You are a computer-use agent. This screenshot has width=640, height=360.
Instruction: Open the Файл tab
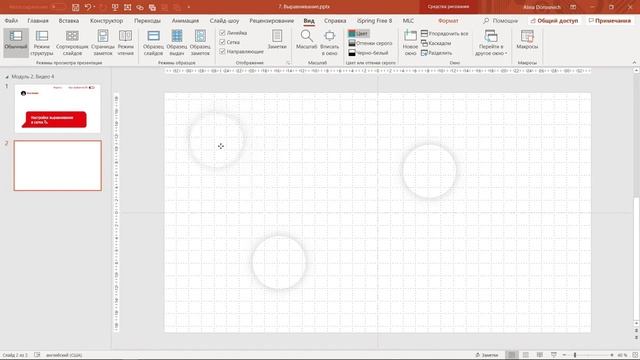click(11, 20)
